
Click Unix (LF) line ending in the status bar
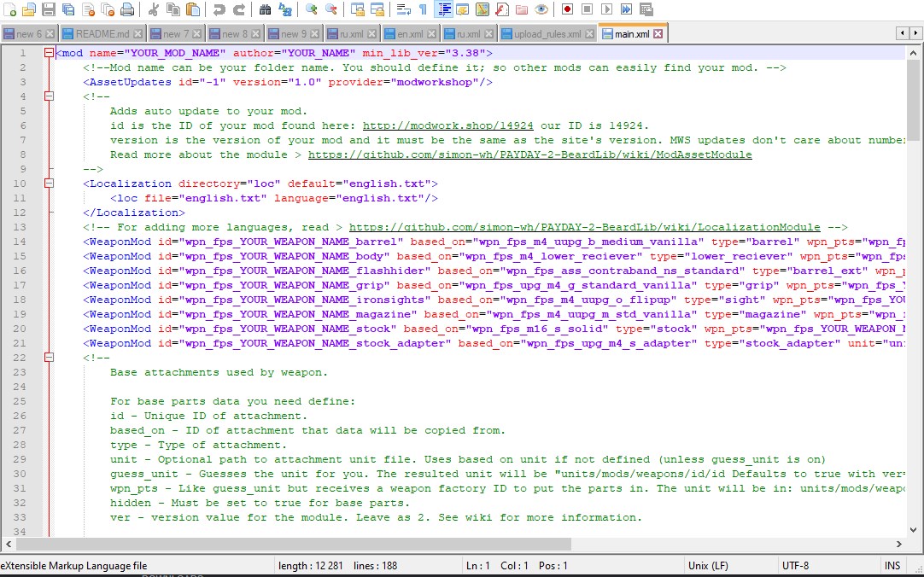pos(708,566)
